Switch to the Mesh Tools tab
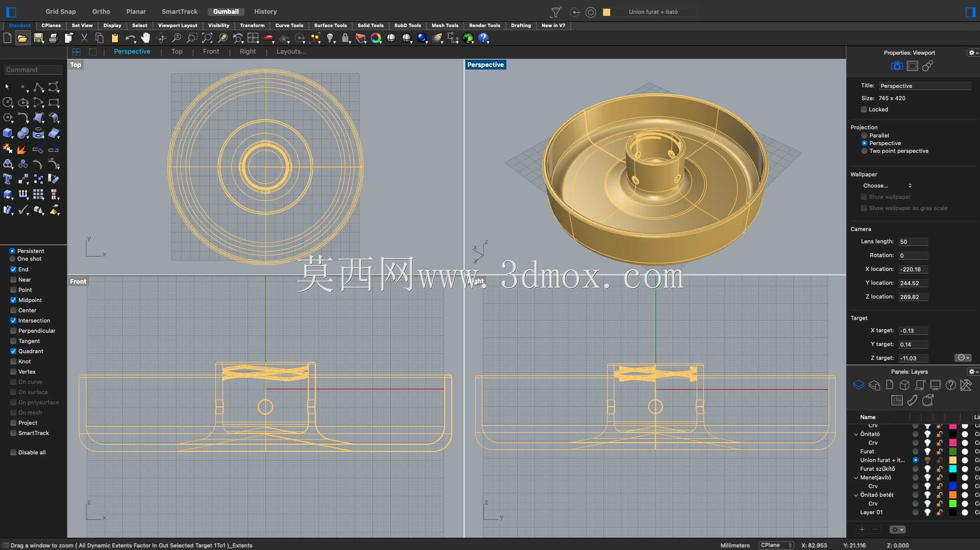980x550 pixels. [x=444, y=25]
